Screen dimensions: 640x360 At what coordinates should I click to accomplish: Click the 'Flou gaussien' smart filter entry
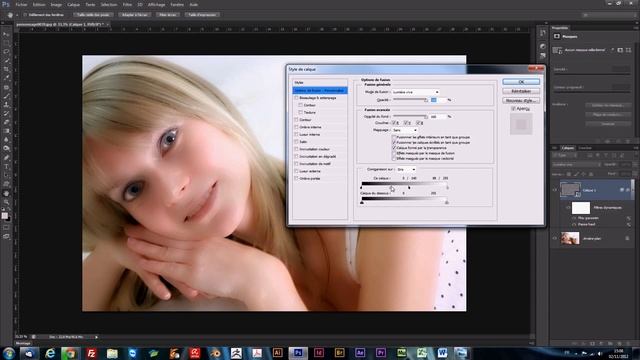(588, 218)
